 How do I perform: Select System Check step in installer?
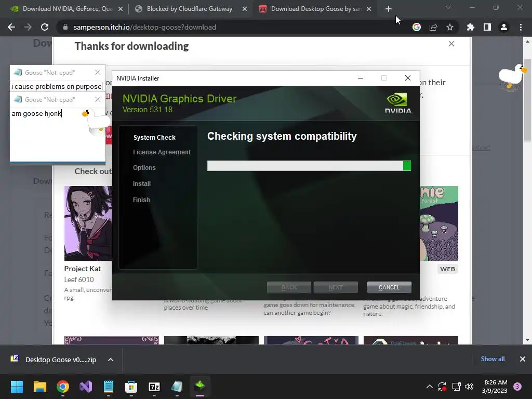pos(154,137)
